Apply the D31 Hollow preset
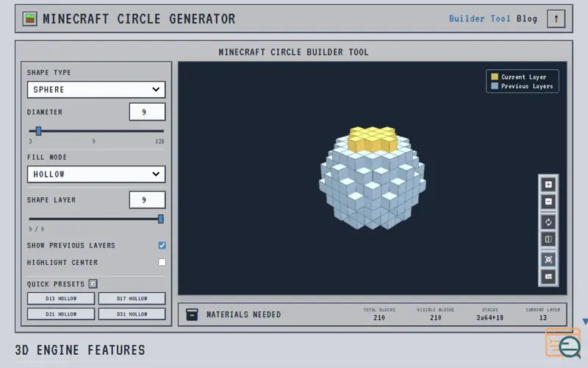The image size is (588, 368). (x=132, y=314)
